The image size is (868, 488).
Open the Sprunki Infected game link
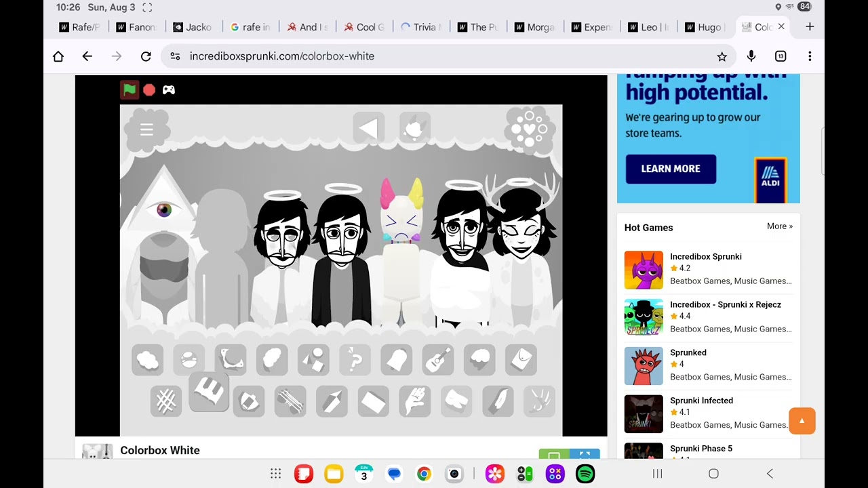(x=701, y=401)
